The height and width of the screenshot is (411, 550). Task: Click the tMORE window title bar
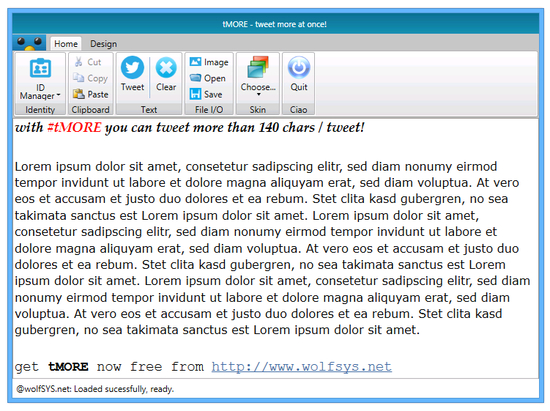pyautogui.click(x=275, y=24)
